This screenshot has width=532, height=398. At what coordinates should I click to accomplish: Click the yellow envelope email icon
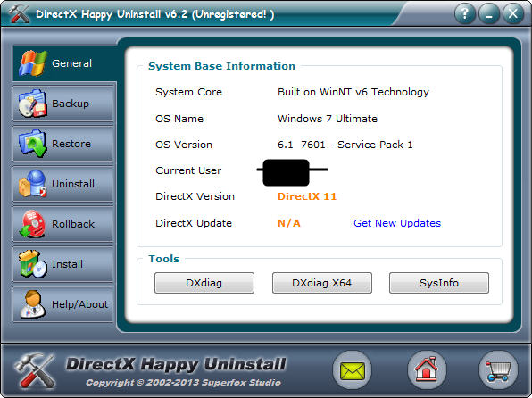click(x=353, y=370)
